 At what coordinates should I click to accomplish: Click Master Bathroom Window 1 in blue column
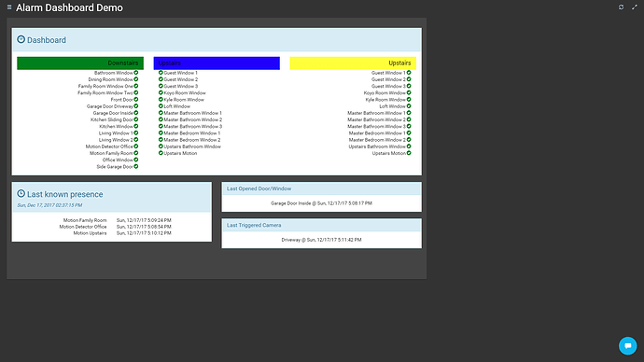click(192, 113)
